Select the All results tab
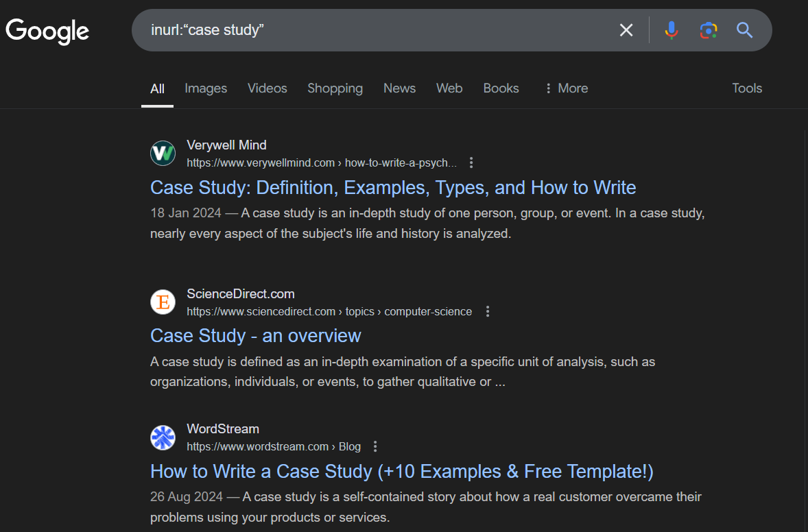The width and height of the screenshot is (808, 532). click(157, 88)
